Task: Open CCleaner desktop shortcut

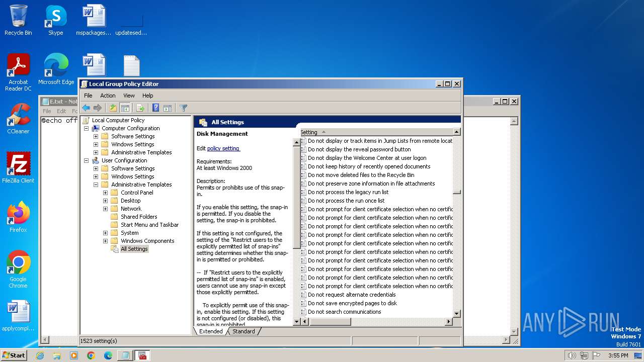Action: point(18,119)
